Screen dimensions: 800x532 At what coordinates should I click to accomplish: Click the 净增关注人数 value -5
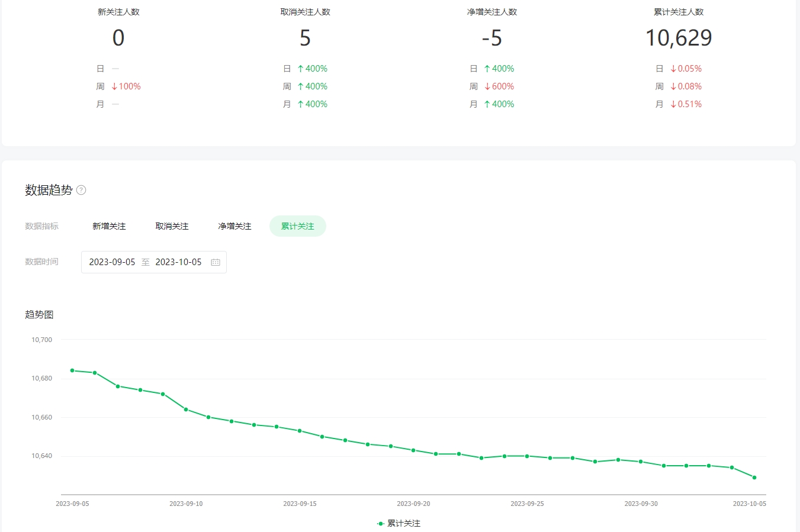click(x=491, y=38)
